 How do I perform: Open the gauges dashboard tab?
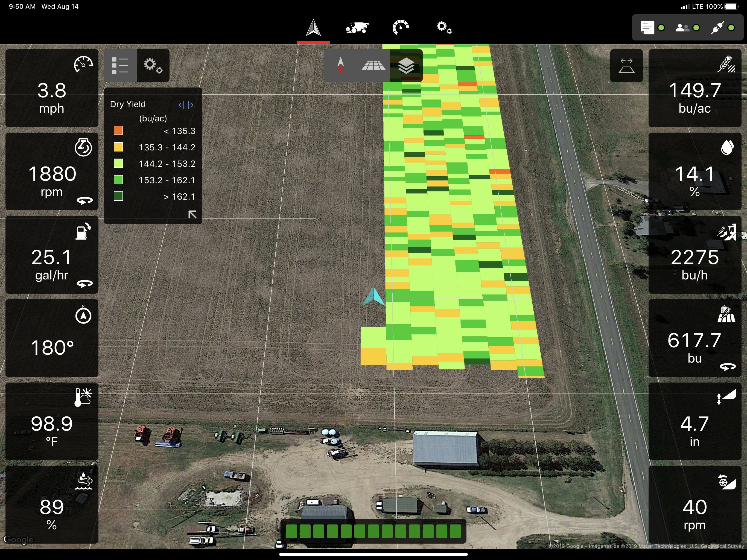pyautogui.click(x=401, y=27)
